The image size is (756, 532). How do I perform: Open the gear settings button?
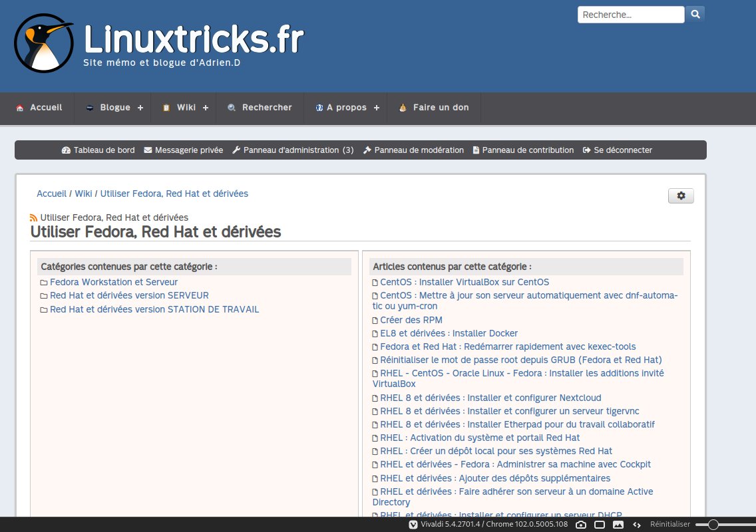click(x=681, y=196)
